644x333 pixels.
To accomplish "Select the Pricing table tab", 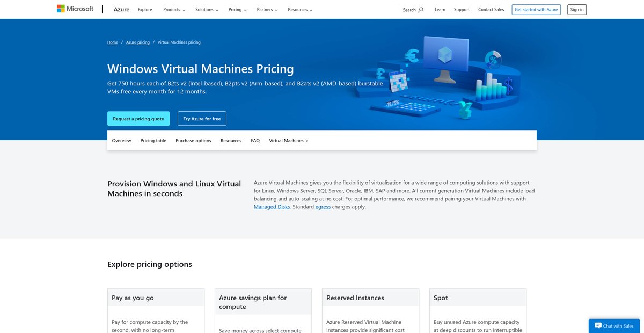I will click(x=153, y=141).
